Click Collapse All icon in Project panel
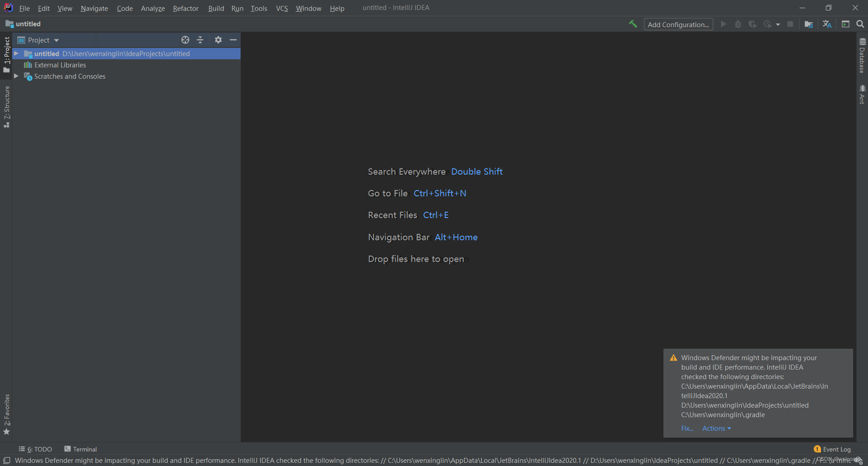This screenshot has width=868, height=466. (200, 40)
